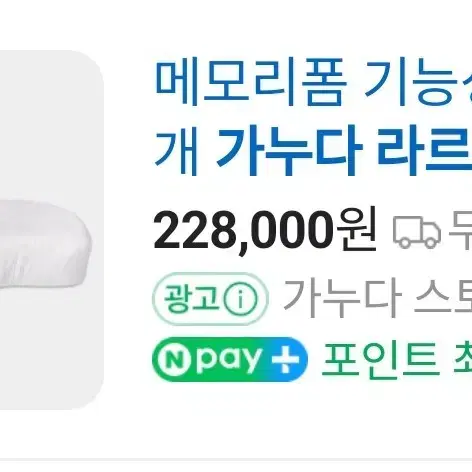Open product title starting with 메모리폼
The image size is (472, 472).
313,117
